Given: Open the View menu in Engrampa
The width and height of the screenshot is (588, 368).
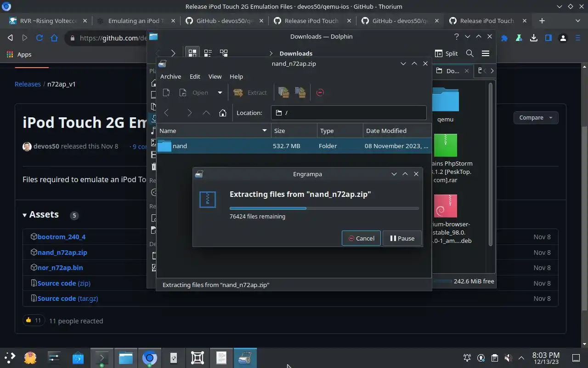Looking at the screenshot, I should (x=215, y=76).
